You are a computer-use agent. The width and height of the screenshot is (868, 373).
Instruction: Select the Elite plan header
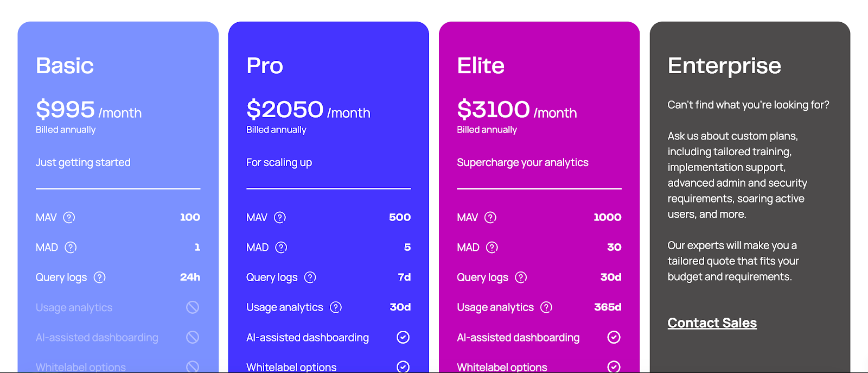(481, 65)
